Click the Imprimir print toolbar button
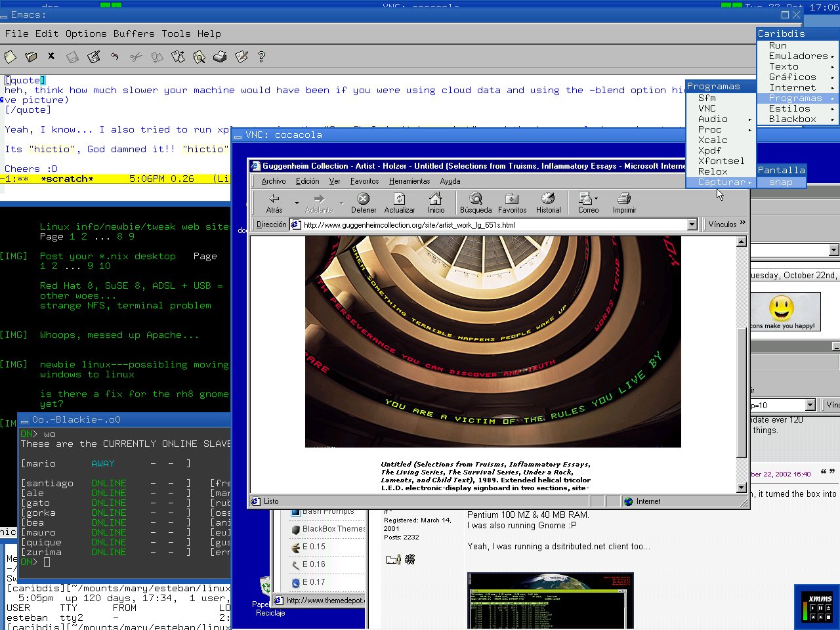The width and height of the screenshot is (840, 630). pos(624,203)
